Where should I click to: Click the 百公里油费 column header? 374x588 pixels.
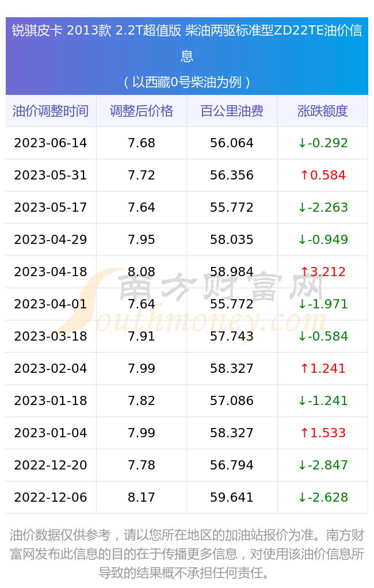click(232, 111)
